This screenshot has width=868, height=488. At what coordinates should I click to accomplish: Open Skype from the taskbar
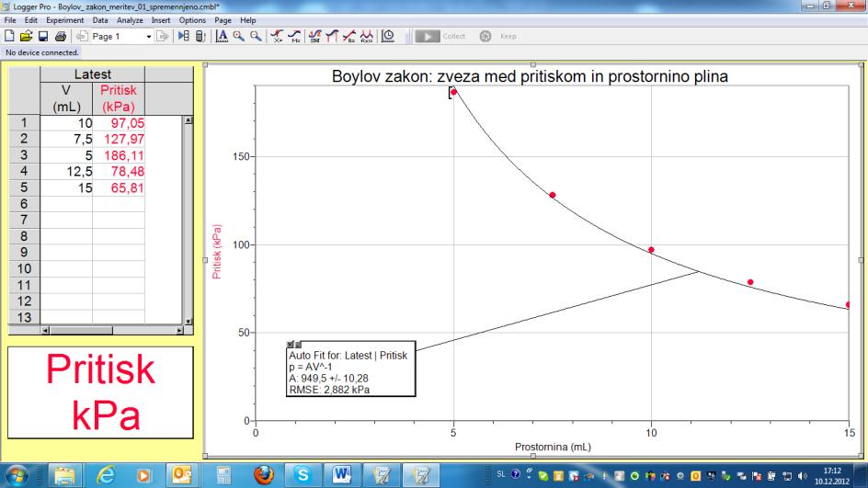pyautogui.click(x=303, y=475)
